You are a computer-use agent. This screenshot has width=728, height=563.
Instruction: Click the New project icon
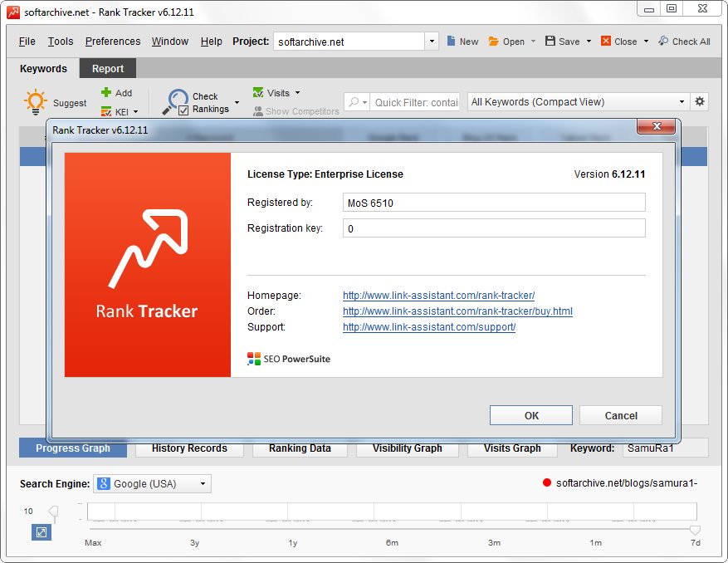pos(452,42)
